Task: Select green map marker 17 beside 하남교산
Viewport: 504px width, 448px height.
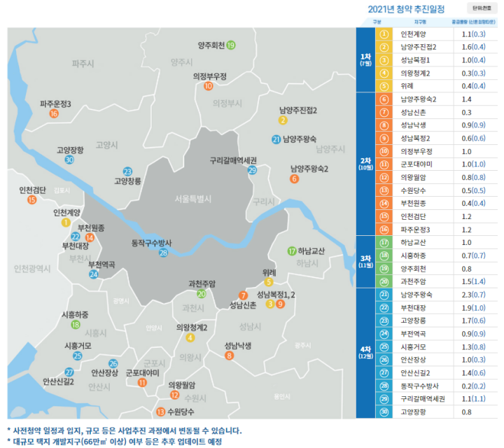Action: 292,251
